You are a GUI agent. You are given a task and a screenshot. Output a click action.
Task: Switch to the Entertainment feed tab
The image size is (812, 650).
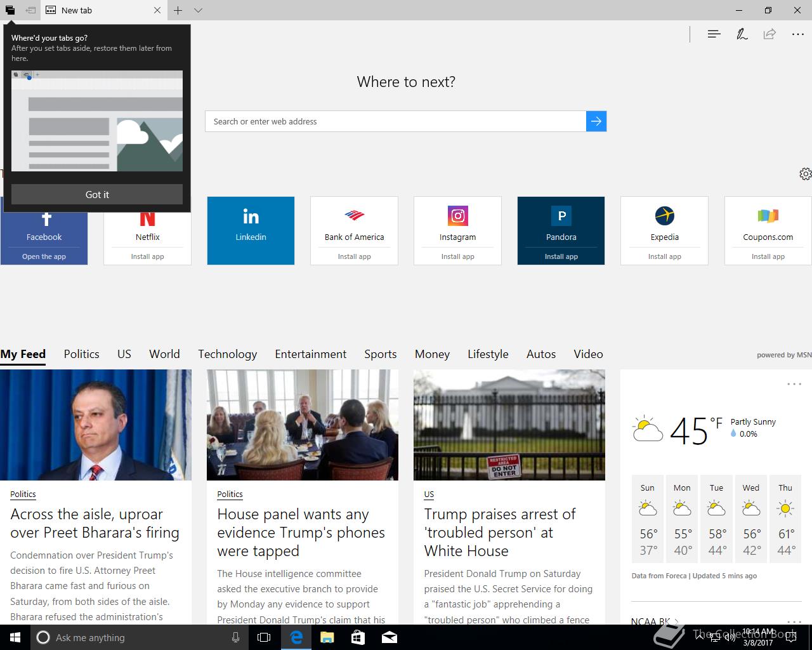point(311,354)
